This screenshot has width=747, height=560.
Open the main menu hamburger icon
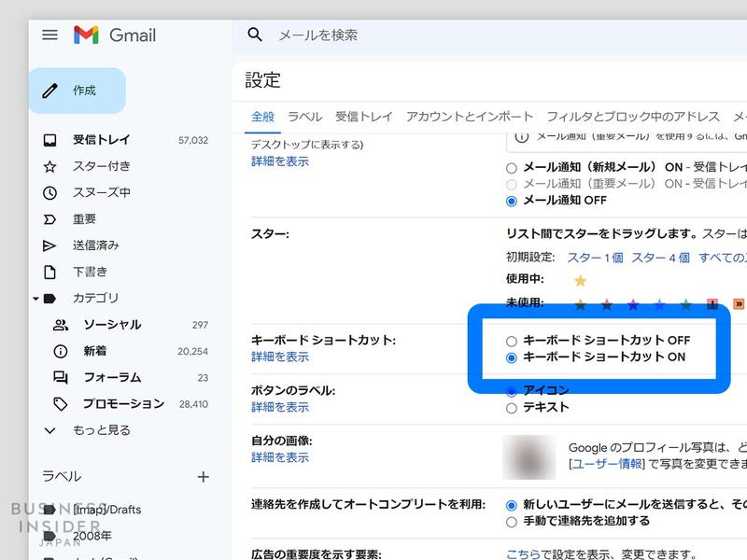point(50,35)
